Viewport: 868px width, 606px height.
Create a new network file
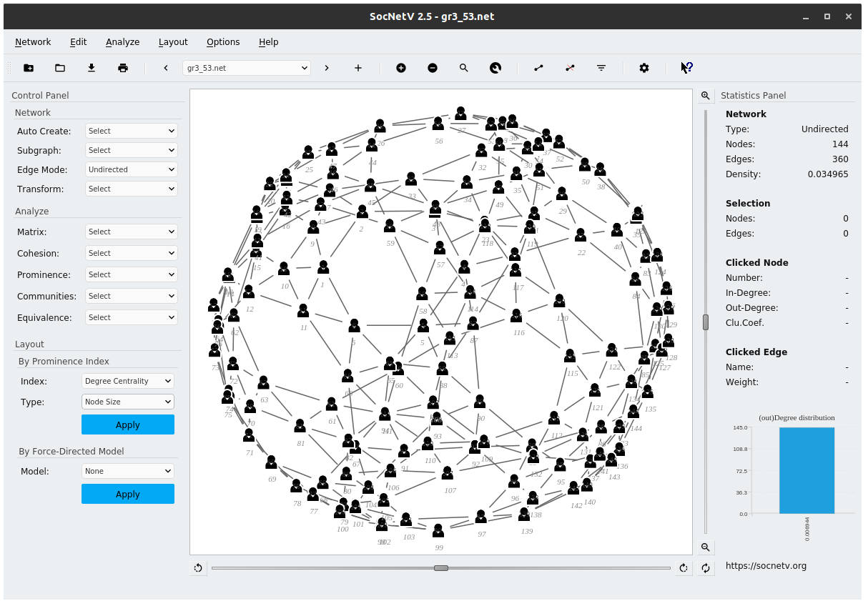[28, 68]
